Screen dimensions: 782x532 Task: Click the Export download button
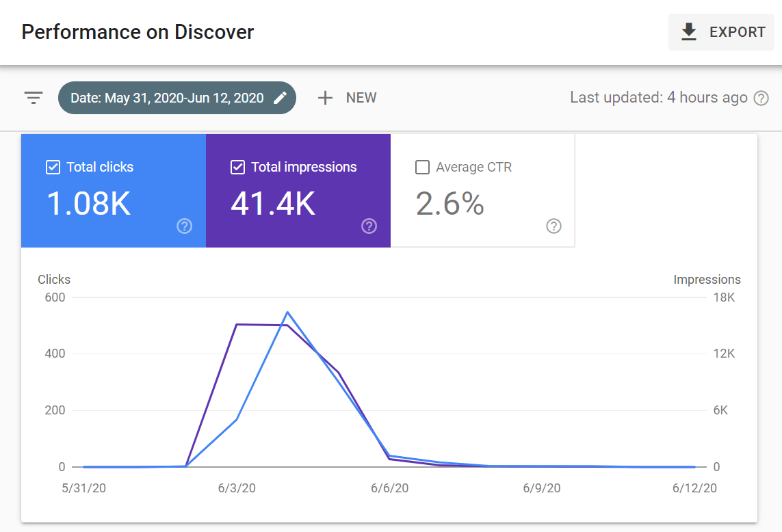coord(721,32)
